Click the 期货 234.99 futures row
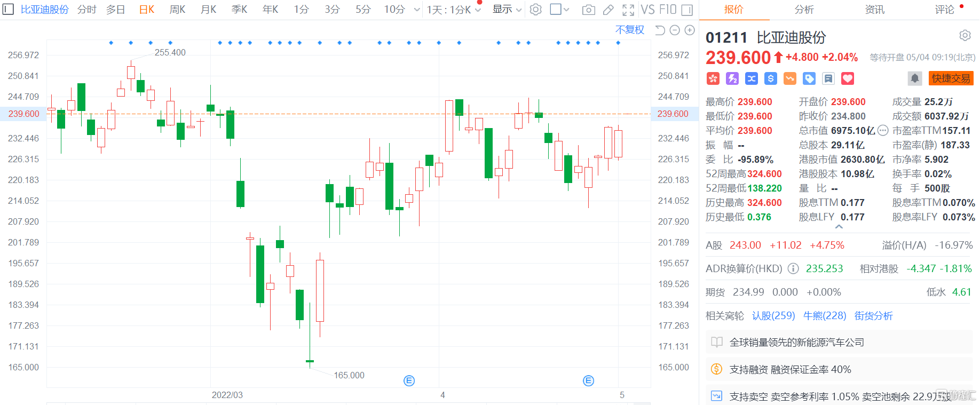 pyautogui.click(x=839, y=292)
